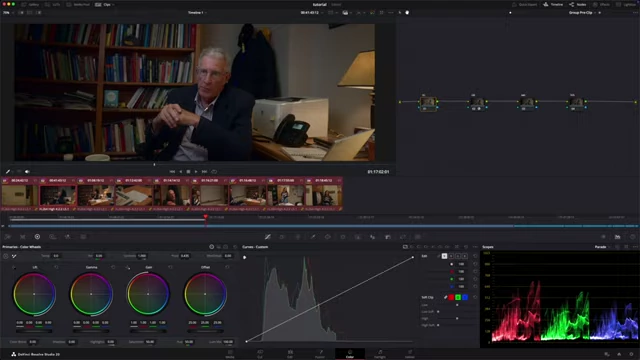Screen dimensions: 640x360
Task: Open Quick Export
Action: tap(524, 4)
